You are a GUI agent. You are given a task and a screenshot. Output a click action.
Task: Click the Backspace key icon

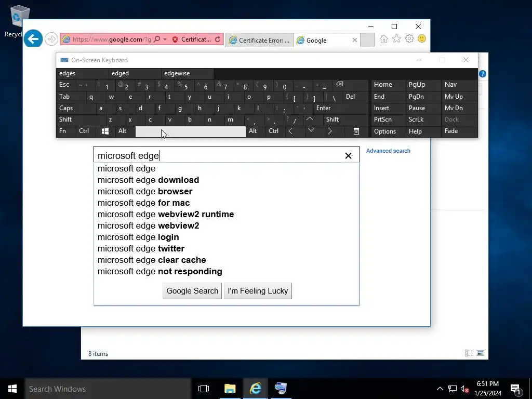point(350,85)
